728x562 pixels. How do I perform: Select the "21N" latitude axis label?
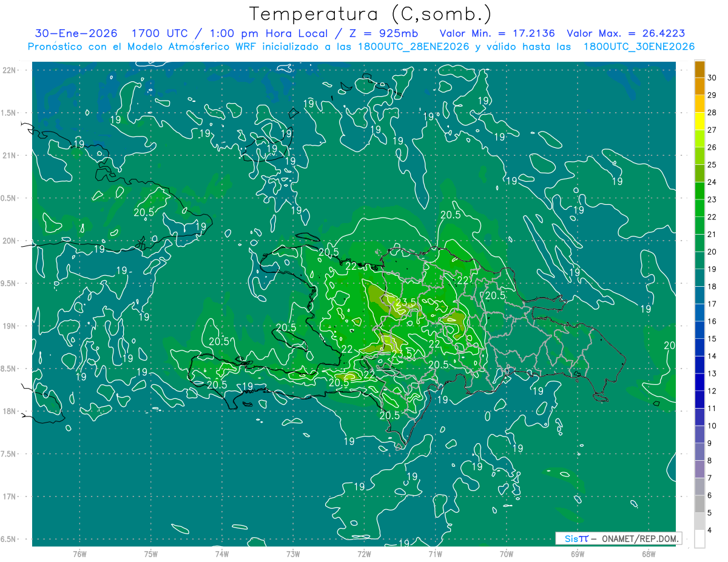[x=10, y=155]
